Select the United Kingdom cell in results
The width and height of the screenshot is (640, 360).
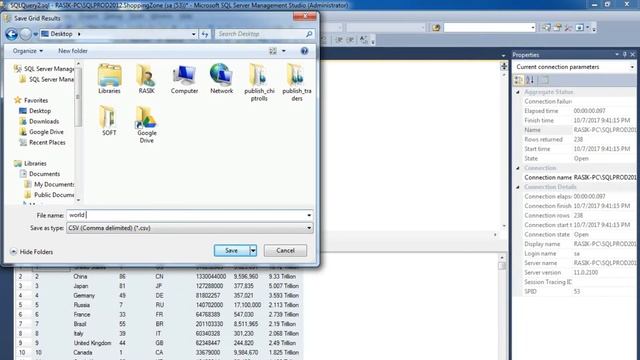pyautogui.click(x=92, y=343)
